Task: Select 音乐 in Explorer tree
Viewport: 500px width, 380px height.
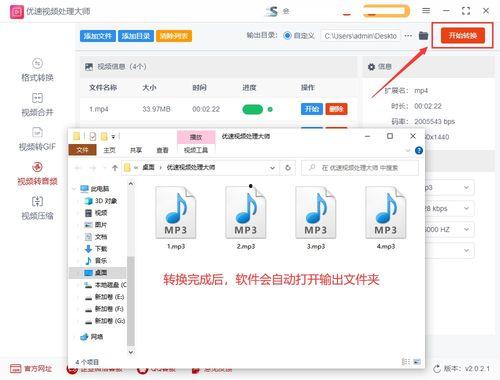Action: coord(96,261)
